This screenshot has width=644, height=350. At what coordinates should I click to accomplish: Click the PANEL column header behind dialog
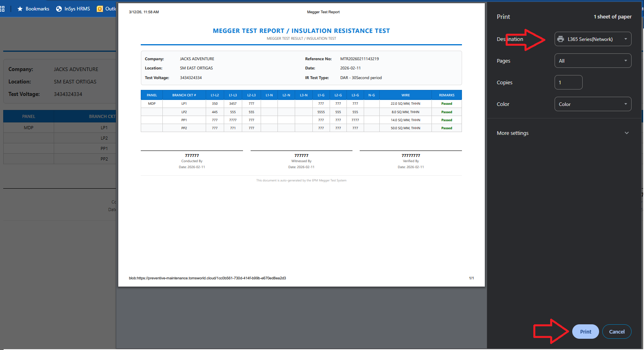pyautogui.click(x=28, y=116)
